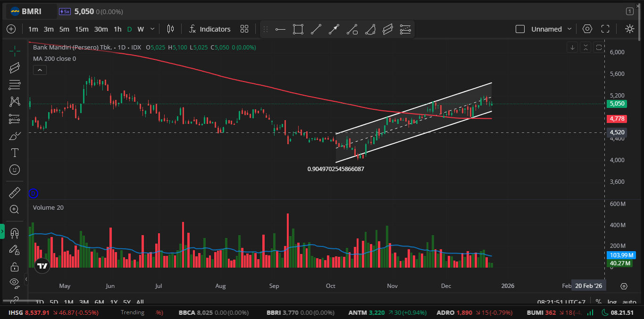Select the horizontal line drawing tool
The image size is (644, 319).
pos(280,29)
